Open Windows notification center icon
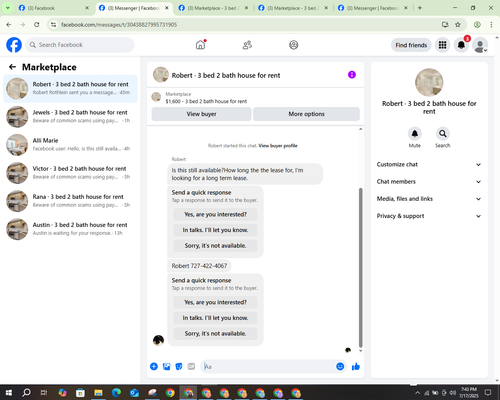This screenshot has width=500, height=400. point(488,393)
